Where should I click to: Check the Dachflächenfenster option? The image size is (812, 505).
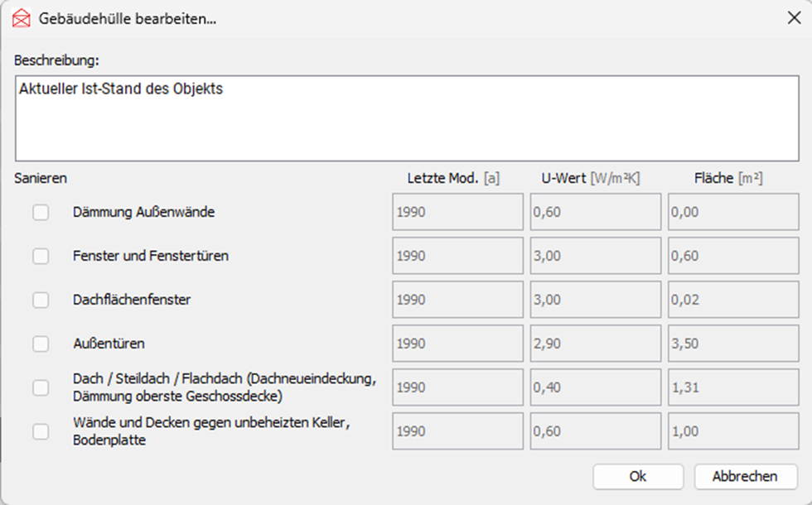[x=41, y=300]
